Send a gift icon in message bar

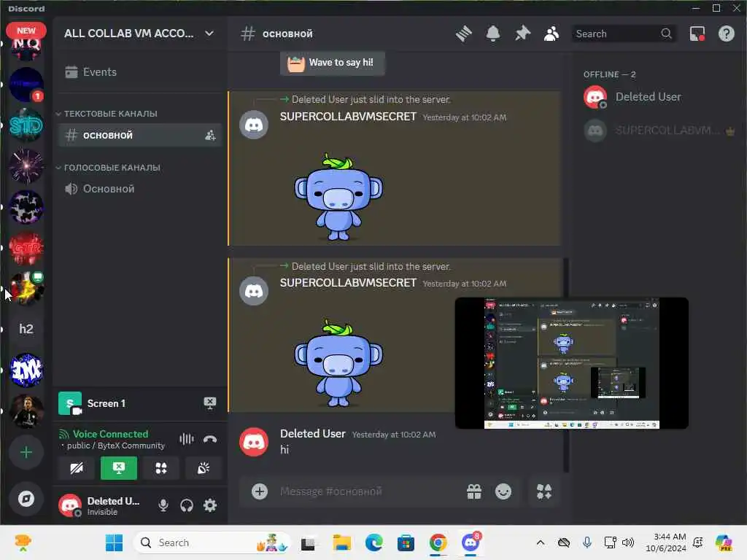tap(474, 491)
